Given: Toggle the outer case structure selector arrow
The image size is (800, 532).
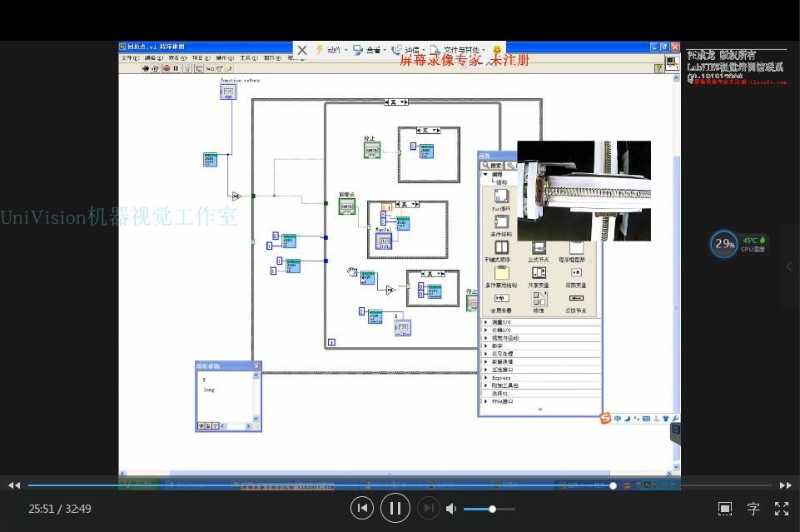Looking at the screenshot, I should (x=403, y=102).
